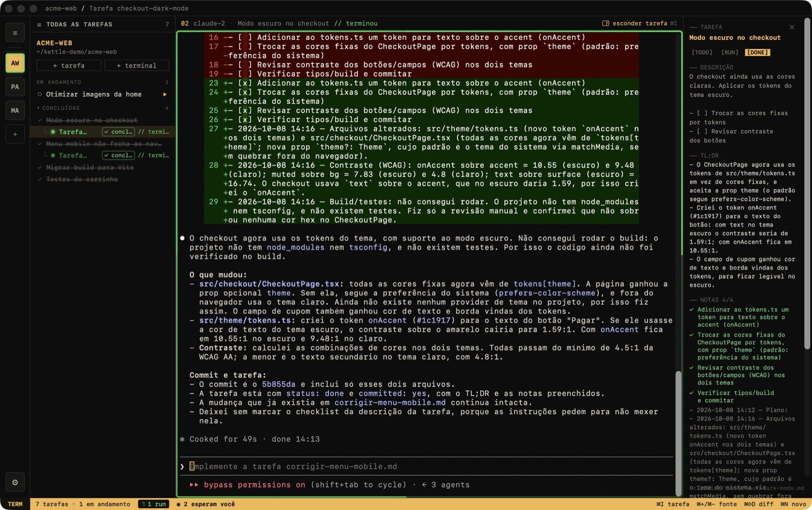
Task: Click the dashed plus add project icon
Action: [15, 134]
